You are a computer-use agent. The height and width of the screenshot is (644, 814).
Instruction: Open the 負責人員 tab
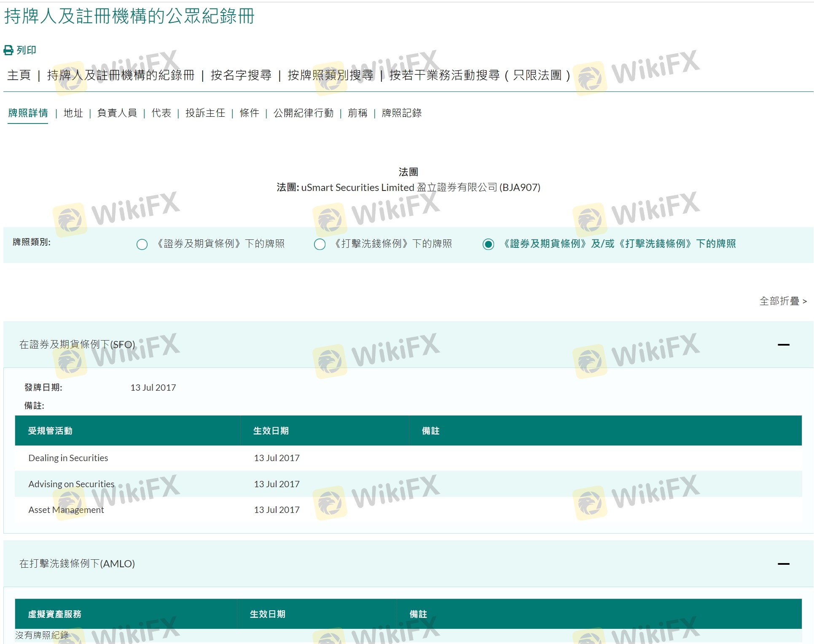point(117,113)
